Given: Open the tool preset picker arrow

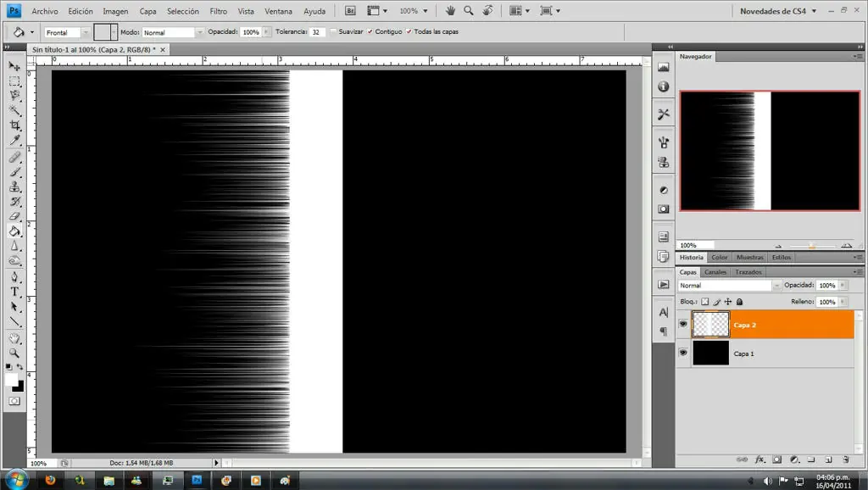Looking at the screenshot, I should point(32,32).
